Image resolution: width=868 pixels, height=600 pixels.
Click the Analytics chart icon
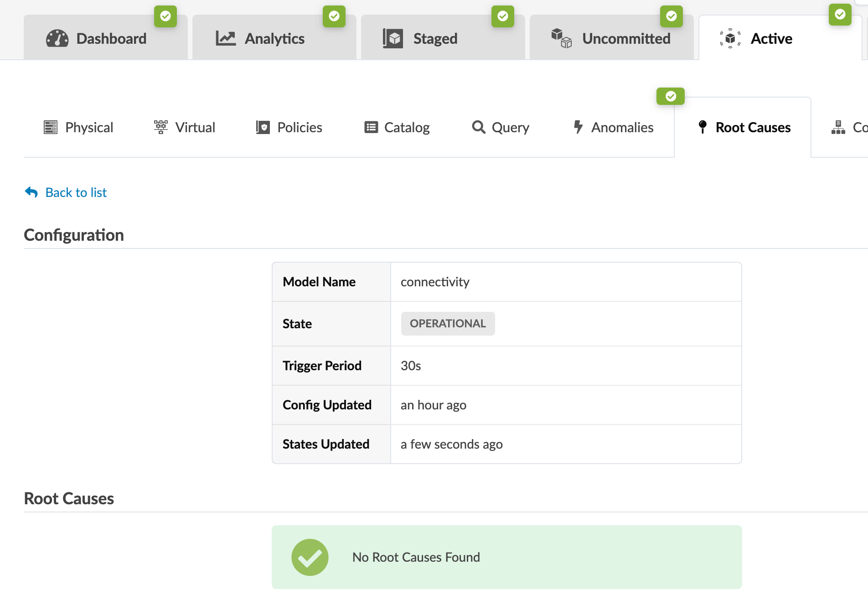[226, 39]
